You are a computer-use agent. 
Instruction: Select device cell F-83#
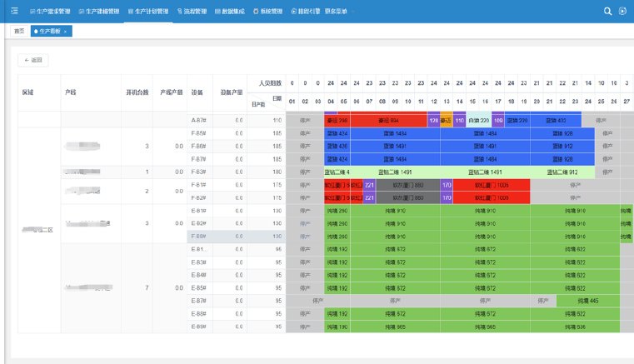(x=199, y=172)
